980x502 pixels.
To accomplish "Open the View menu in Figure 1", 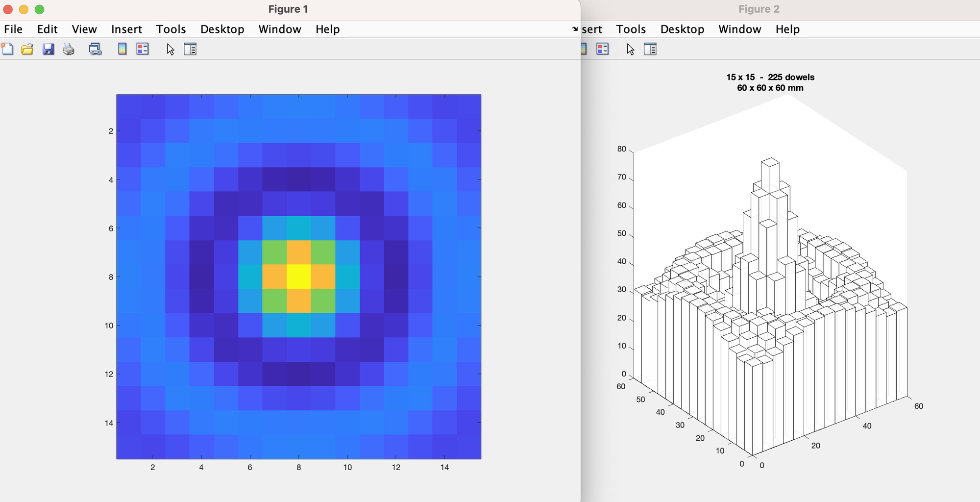I will pos(84,29).
